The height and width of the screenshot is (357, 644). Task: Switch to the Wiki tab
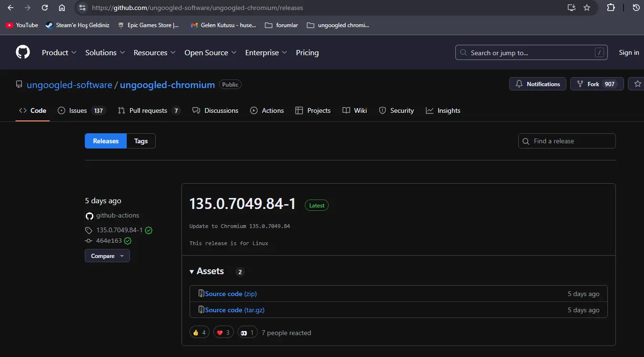pyautogui.click(x=355, y=110)
